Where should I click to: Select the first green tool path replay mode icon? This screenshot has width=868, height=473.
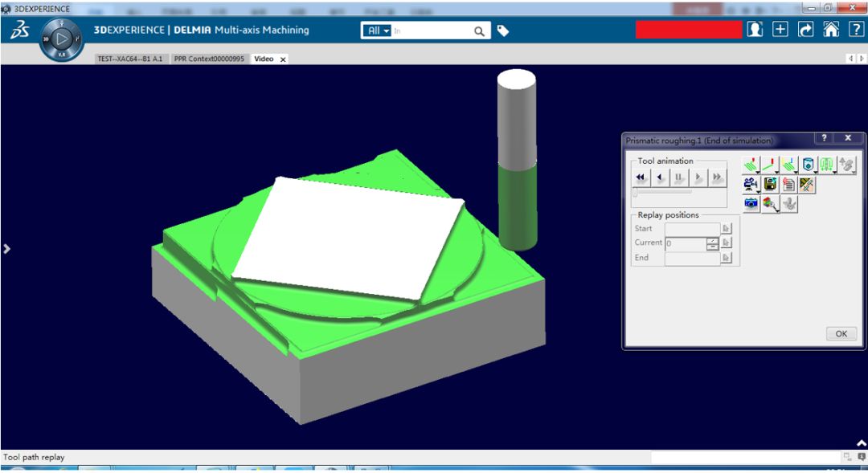click(751, 165)
